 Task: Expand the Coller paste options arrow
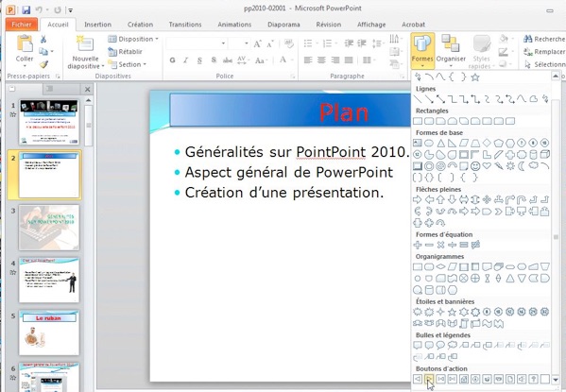tap(25, 66)
